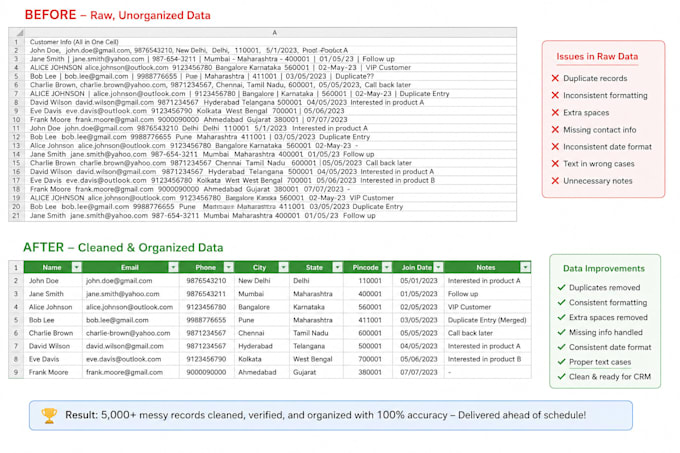Image resolution: width=680 pixels, height=453 pixels.
Task: Click the green check beside Consistent date format
Action: pyautogui.click(x=562, y=347)
